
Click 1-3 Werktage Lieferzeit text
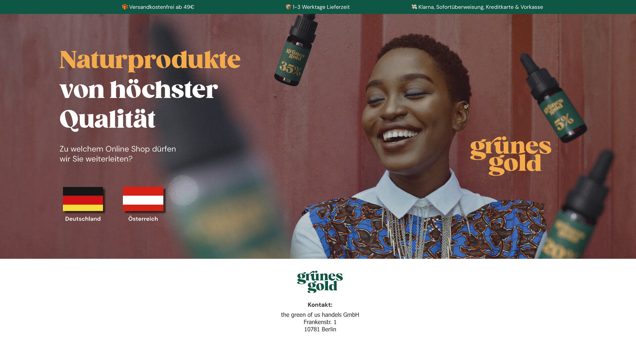coord(321,7)
